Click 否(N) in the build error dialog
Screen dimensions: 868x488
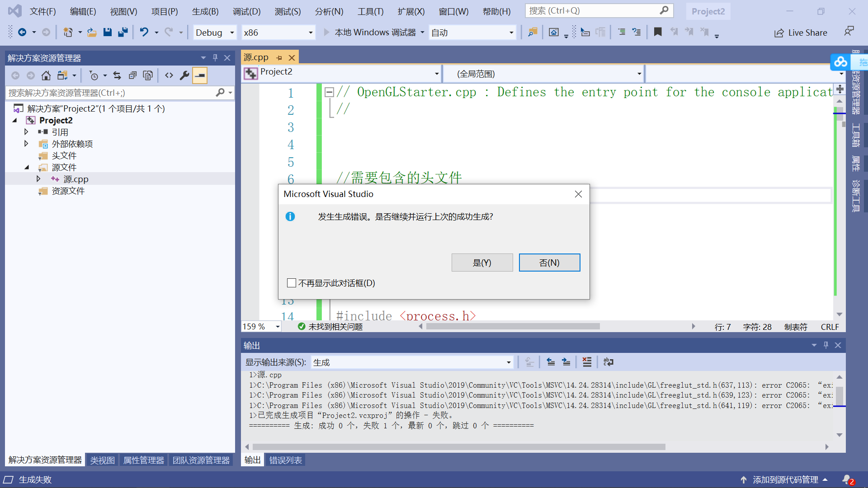pyautogui.click(x=549, y=263)
